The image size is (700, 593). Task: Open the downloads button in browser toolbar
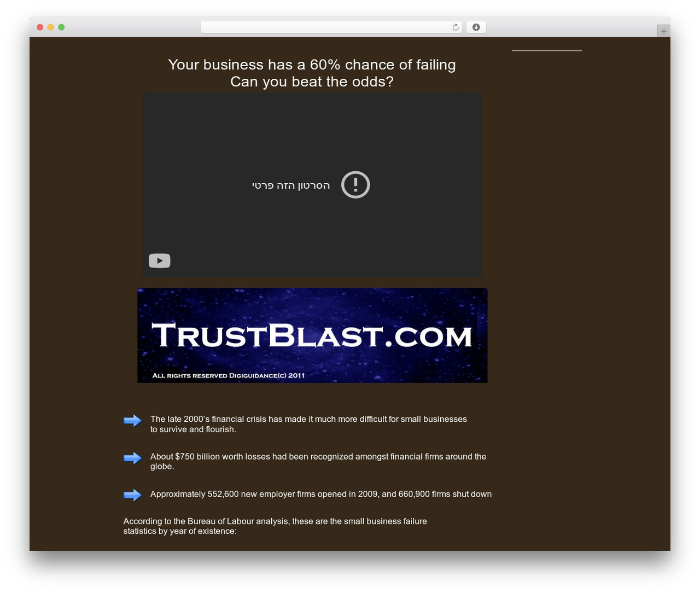476,27
